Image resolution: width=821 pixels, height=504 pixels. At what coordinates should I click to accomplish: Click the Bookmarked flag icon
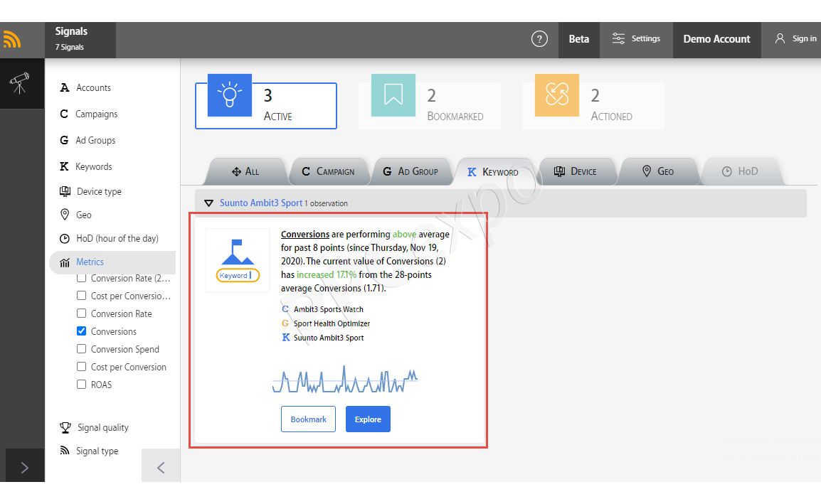tap(393, 95)
